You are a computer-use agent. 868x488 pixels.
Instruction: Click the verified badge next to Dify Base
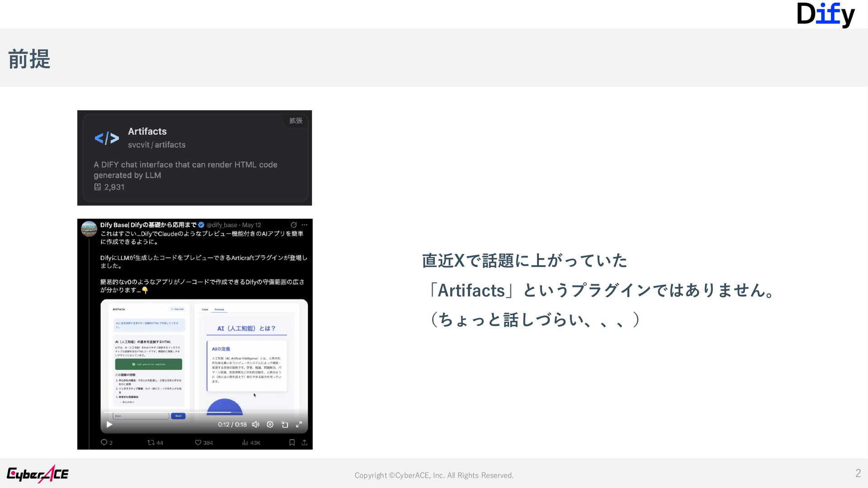coord(201,225)
